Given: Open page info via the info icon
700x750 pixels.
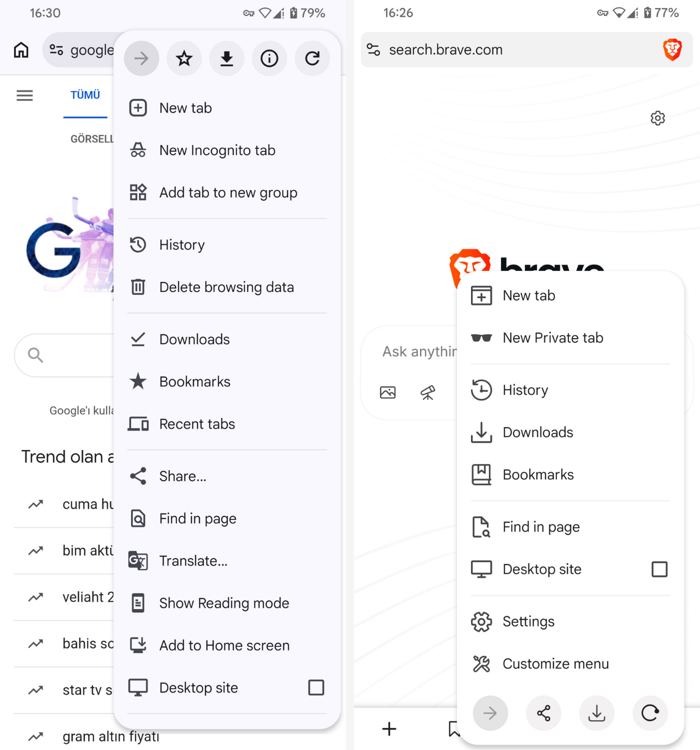Looking at the screenshot, I should tap(269, 58).
